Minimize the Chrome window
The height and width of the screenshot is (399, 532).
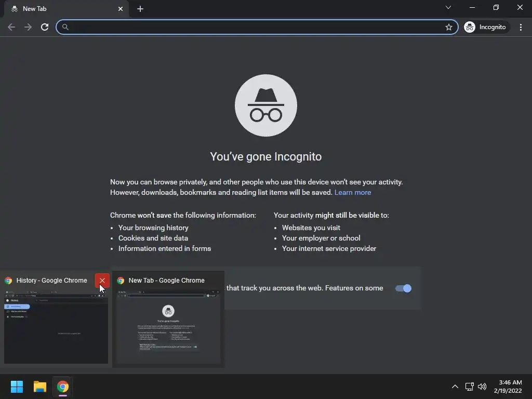coord(472,7)
